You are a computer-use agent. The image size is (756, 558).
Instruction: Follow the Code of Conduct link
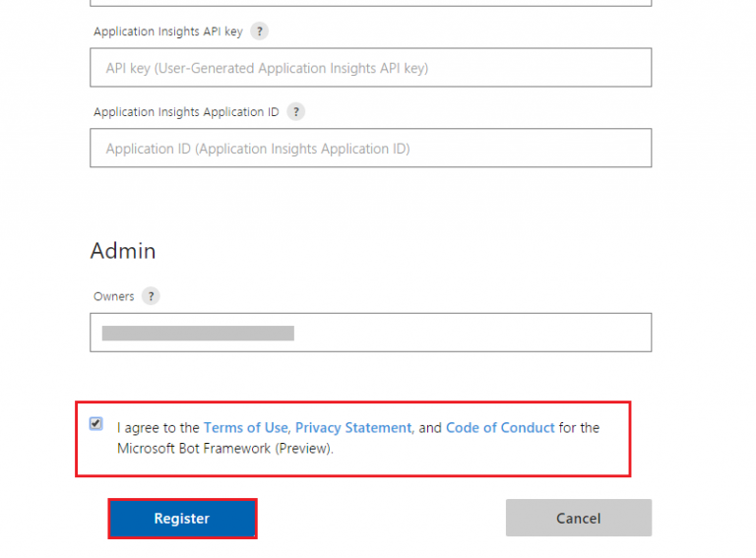pyautogui.click(x=500, y=428)
